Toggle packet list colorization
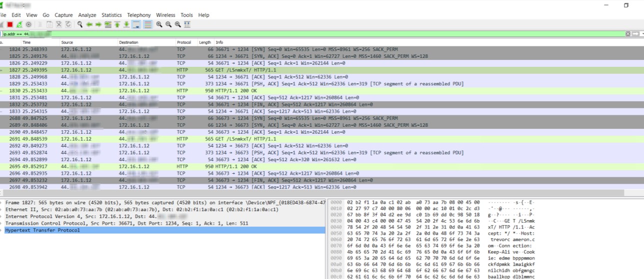The height and width of the screenshot is (279, 644). coord(147,24)
